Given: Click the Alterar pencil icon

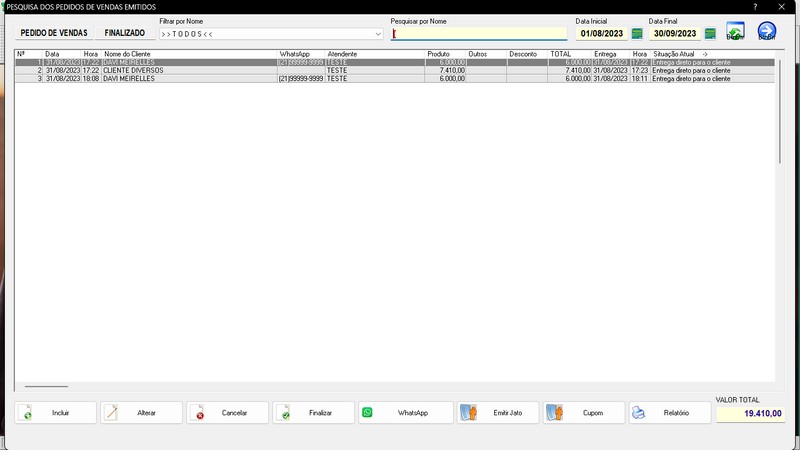Looking at the screenshot, I should (x=111, y=413).
